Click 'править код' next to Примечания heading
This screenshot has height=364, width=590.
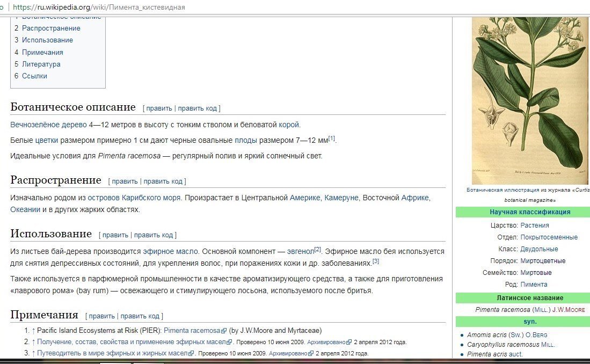pos(140,316)
